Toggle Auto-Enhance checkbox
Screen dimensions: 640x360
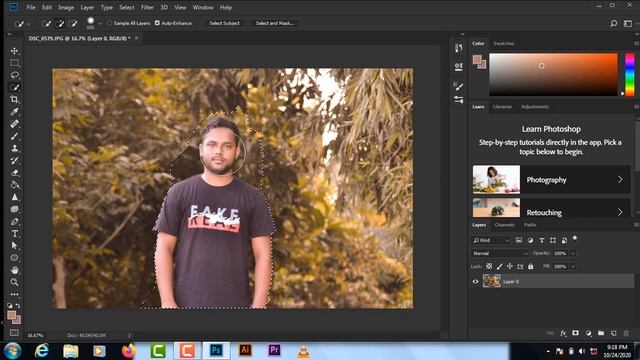click(x=157, y=23)
